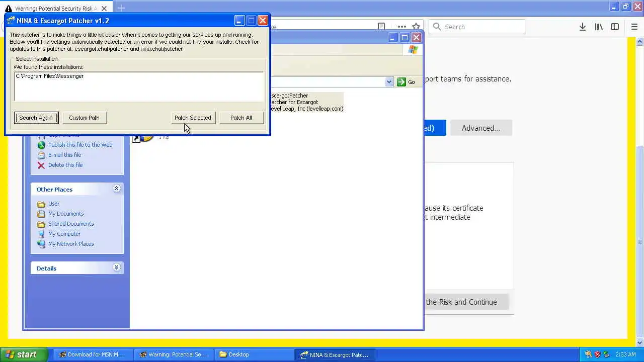Image resolution: width=644 pixels, height=362 pixels.
Task: Toggle Firefox reader view icon
Action: (x=381, y=27)
